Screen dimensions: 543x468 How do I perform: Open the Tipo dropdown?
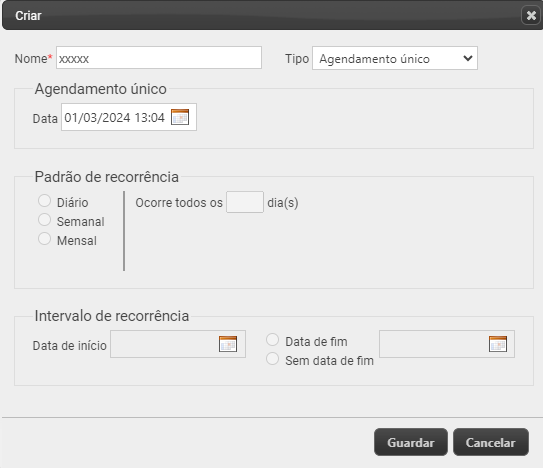coord(395,58)
